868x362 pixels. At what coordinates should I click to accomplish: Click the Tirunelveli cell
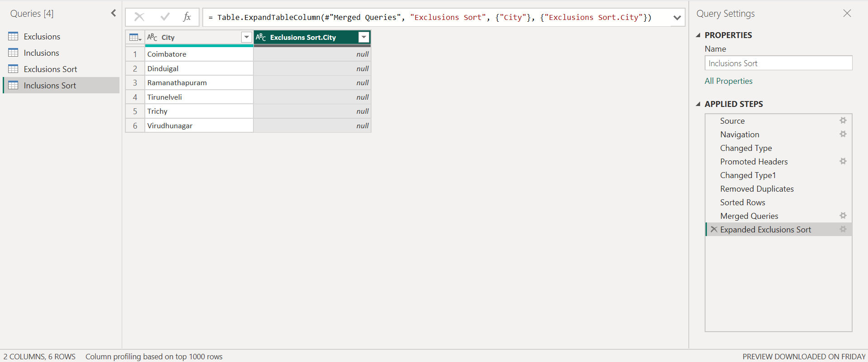[199, 97]
